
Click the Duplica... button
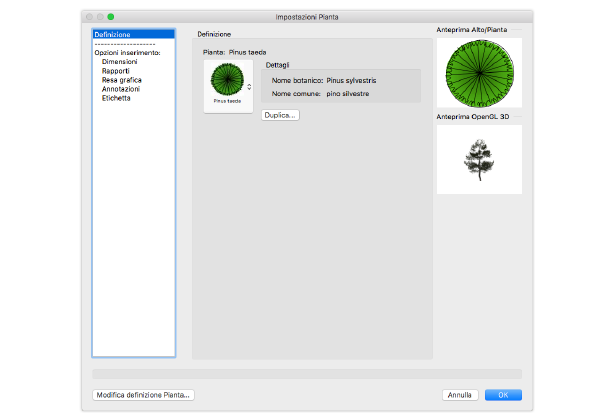(280, 115)
